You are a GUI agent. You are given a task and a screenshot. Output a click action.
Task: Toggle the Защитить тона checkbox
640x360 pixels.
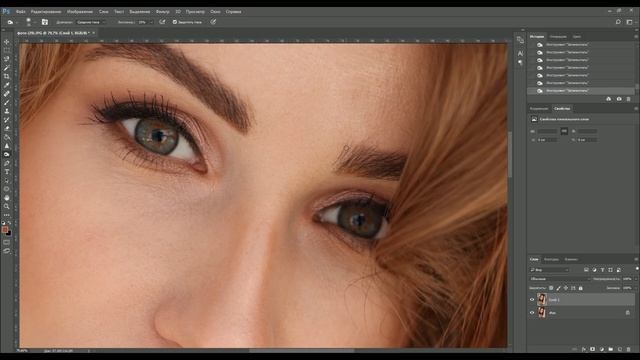[x=175, y=22]
